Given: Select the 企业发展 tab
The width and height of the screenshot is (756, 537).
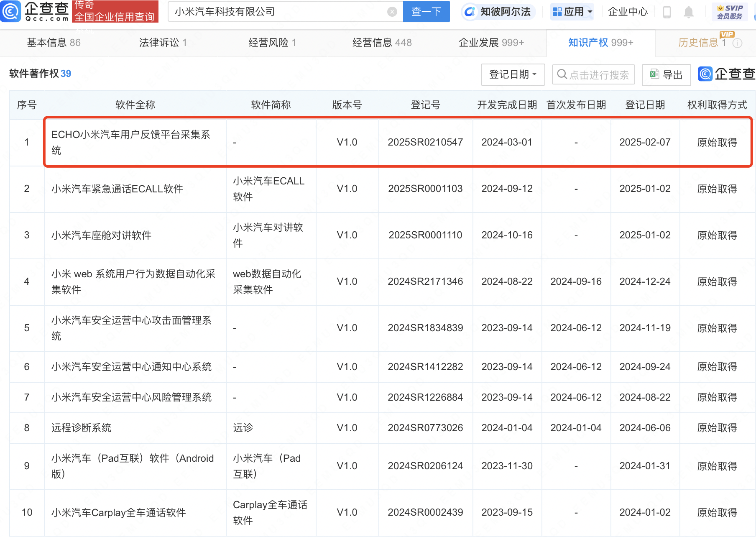Looking at the screenshot, I should [x=491, y=43].
